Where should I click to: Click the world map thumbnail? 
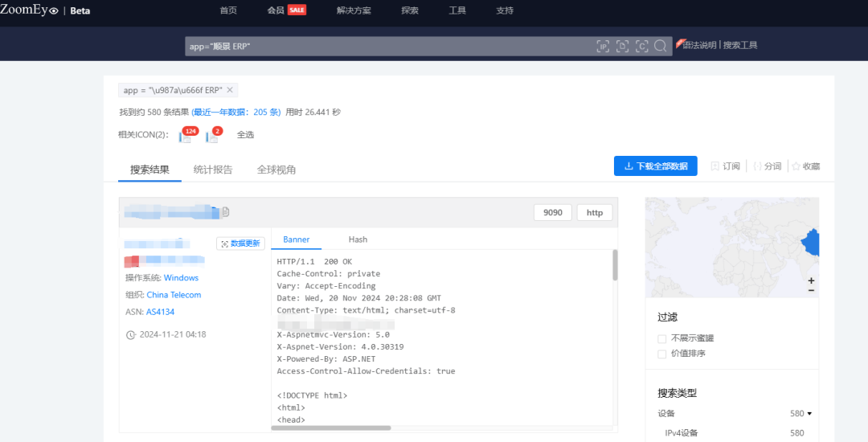pos(732,248)
